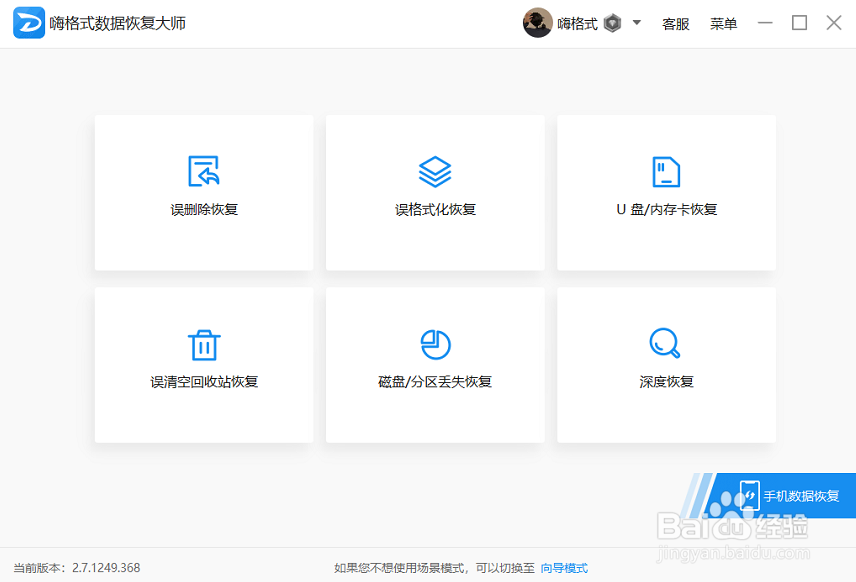Select the 误删除恢复 arrow-file recovery icon
Screen dimensions: 856x582
(203, 170)
